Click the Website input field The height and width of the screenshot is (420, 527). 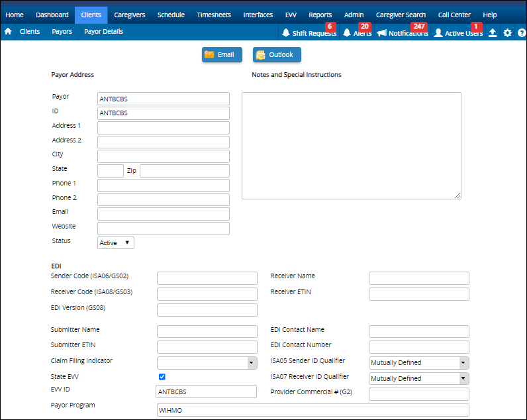click(x=164, y=229)
